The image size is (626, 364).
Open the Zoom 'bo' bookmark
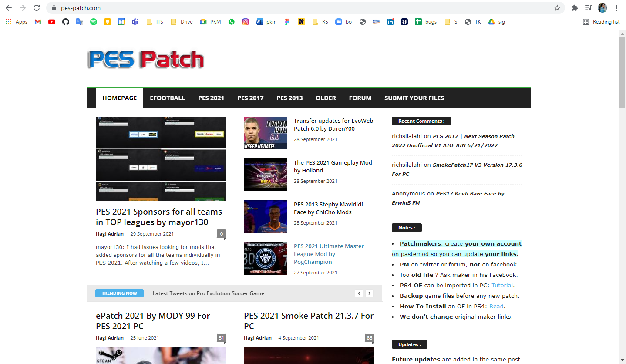point(343,22)
